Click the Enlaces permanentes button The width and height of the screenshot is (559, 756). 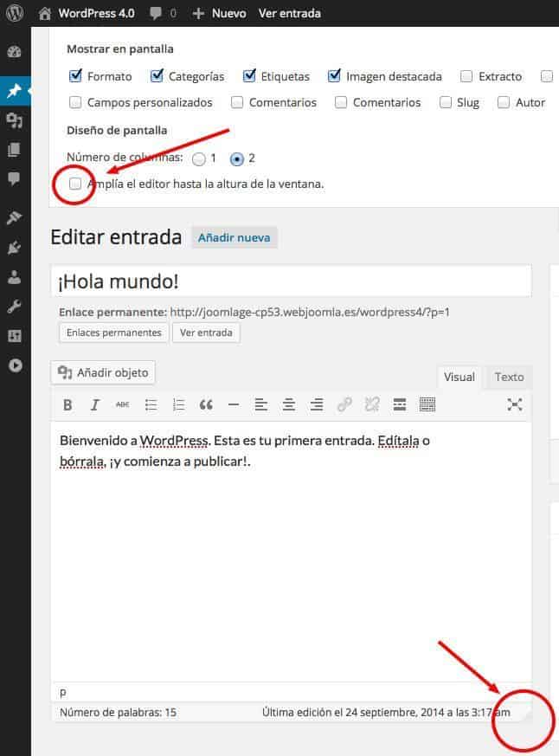113,333
